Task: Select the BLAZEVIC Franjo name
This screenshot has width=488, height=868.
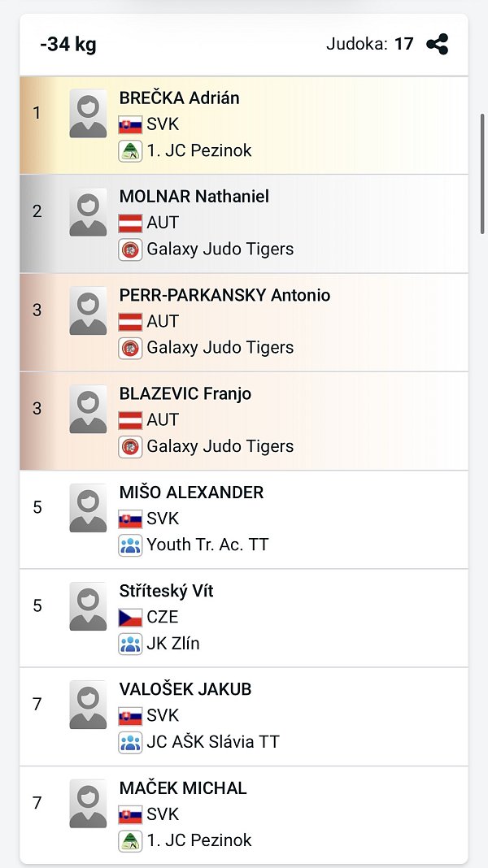Action: 185,394
